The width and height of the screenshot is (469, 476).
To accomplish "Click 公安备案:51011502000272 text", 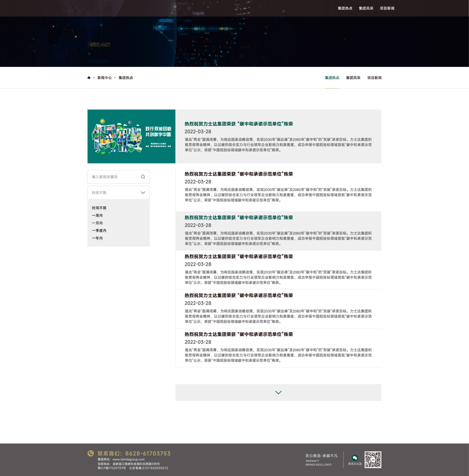I will (149, 468).
